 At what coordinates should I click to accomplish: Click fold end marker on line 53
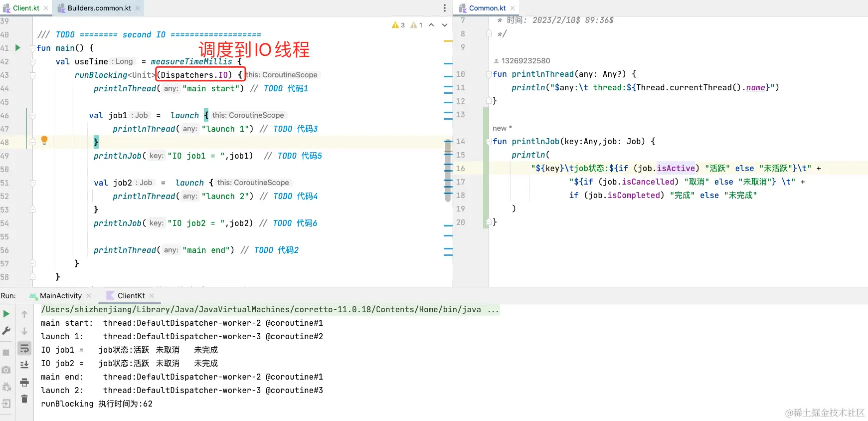pyautogui.click(x=32, y=210)
